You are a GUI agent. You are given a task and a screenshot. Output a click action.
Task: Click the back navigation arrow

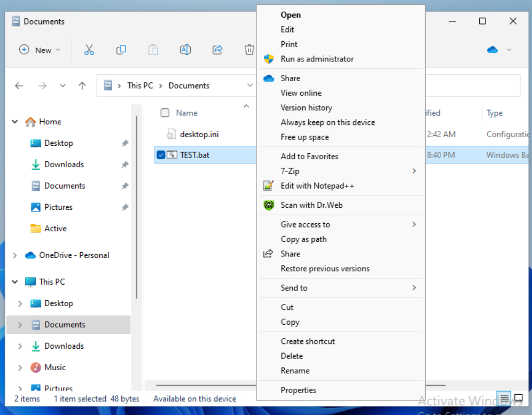(19, 85)
